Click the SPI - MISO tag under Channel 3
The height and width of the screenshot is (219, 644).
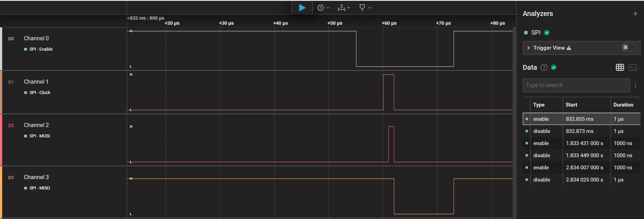tap(37, 188)
